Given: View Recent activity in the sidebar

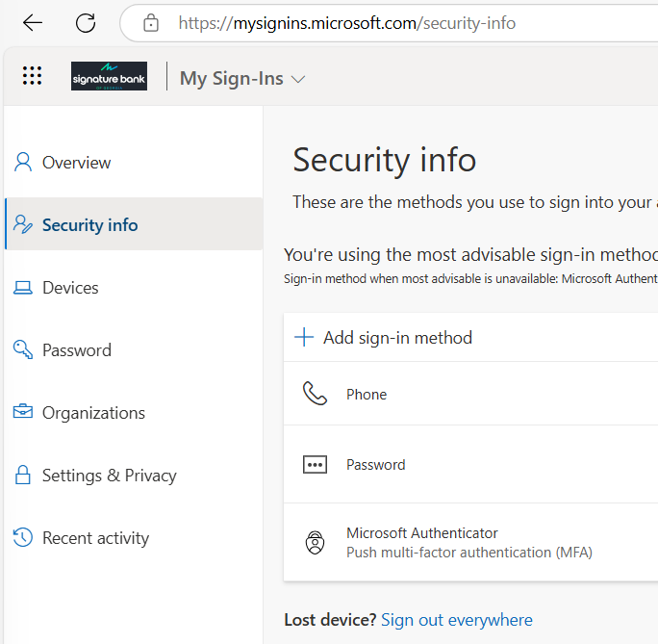Looking at the screenshot, I should pyautogui.click(x=134, y=538).
